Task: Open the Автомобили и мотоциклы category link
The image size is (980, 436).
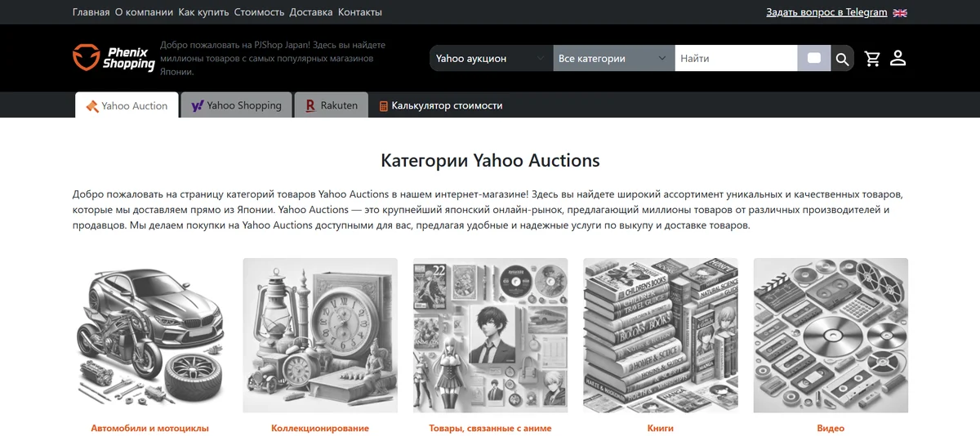Action: tap(149, 428)
